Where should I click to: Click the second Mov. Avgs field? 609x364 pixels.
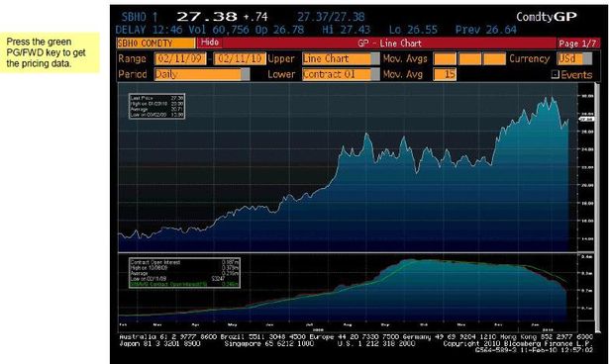click(x=469, y=58)
